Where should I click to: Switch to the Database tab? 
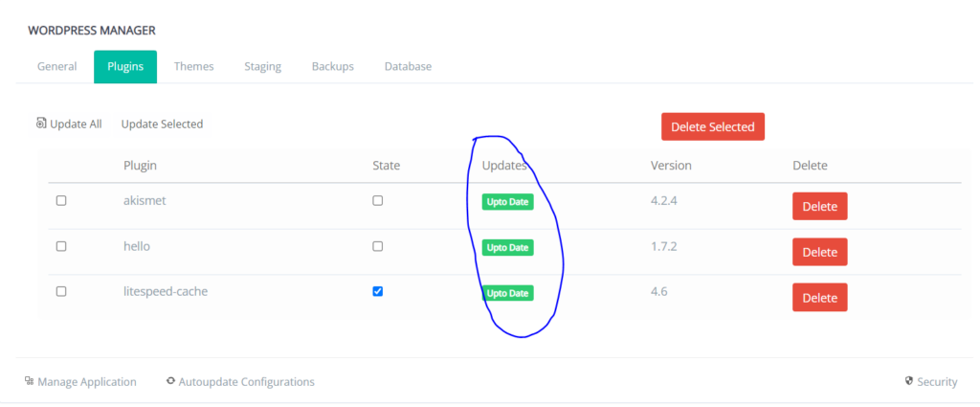[x=408, y=67]
